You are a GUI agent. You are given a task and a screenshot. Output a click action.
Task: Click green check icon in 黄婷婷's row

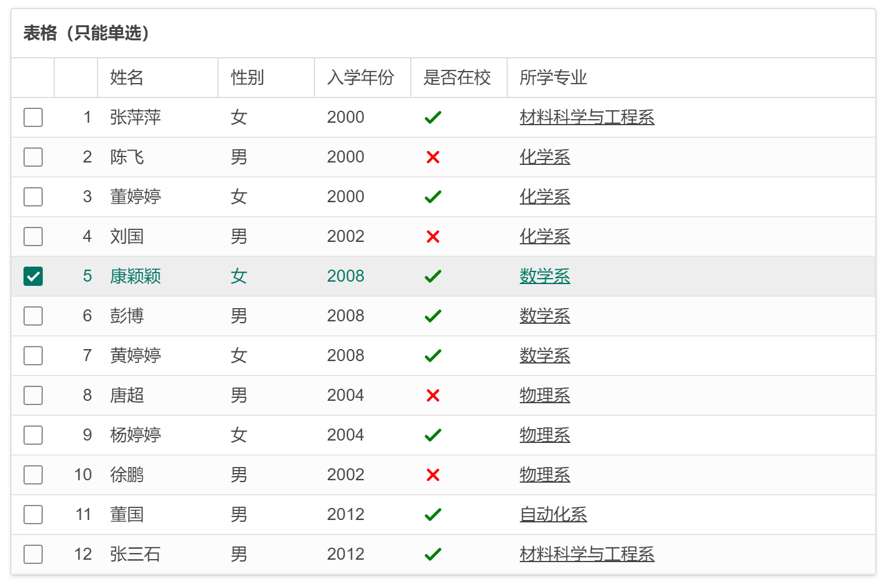click(x=433, y=356)
